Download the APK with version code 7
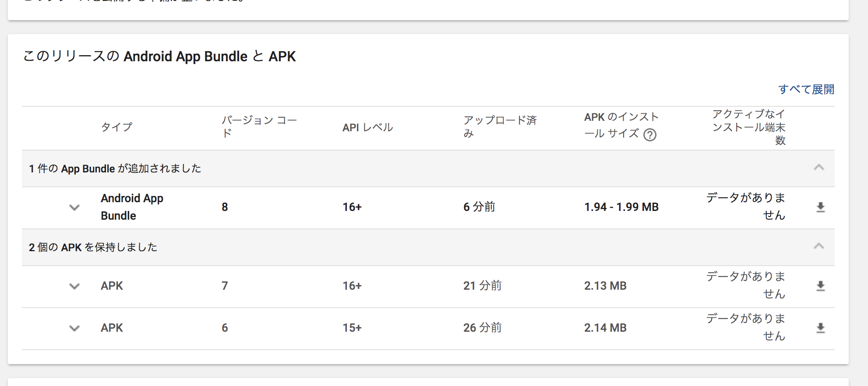This screenshot has height=386, width=868. (820, 286)
